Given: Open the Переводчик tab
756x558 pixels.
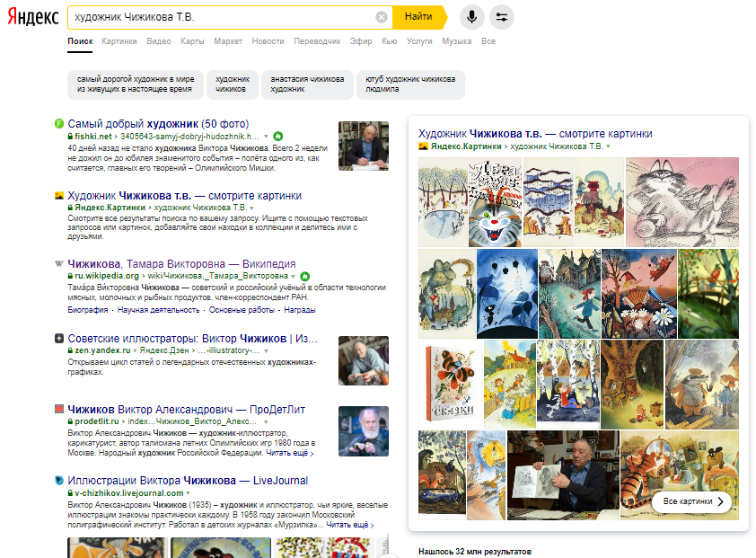Looking at the screenshot, I should [317, 41].
